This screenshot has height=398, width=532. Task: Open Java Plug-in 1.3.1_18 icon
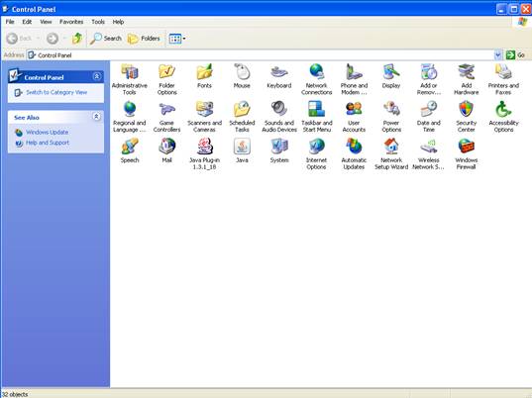204,147
